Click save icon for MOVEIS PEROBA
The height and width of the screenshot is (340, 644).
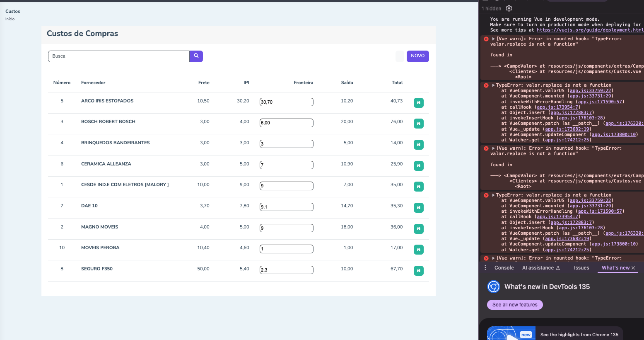(418, 250)
